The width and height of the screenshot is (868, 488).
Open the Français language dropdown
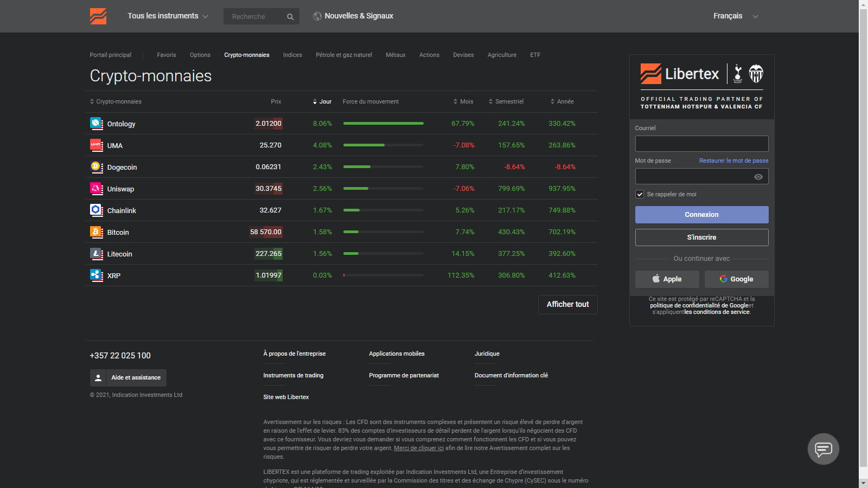[x=736, y=16]
